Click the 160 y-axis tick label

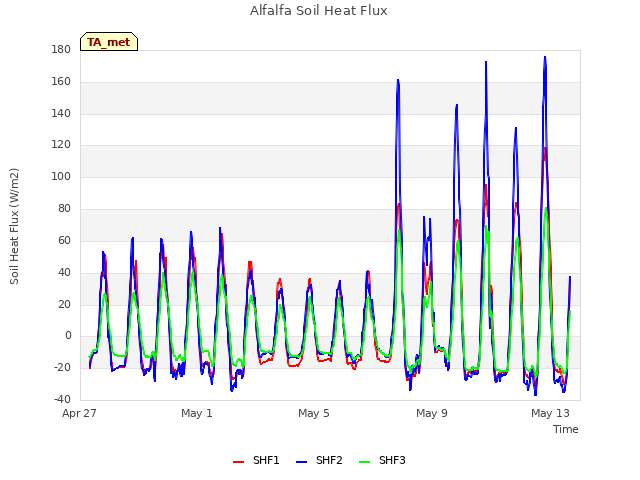coord(61,82)
